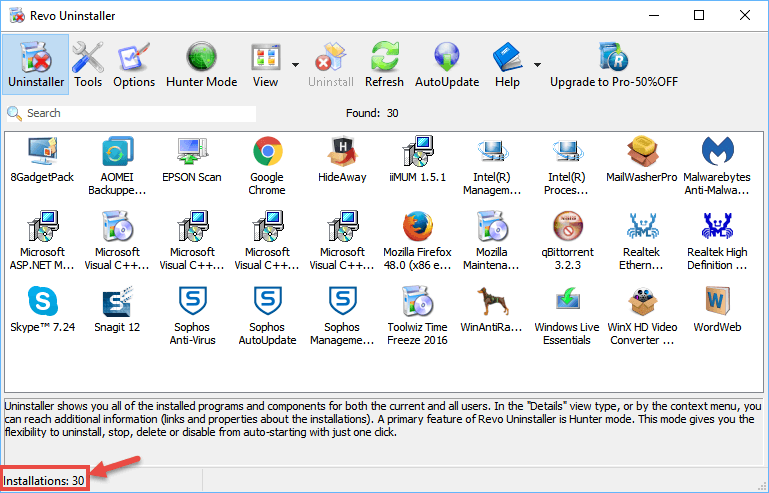Select the Sophos AutoUpdate icon
The width and height of the screenshot is (769, 493).
(267, 301)
